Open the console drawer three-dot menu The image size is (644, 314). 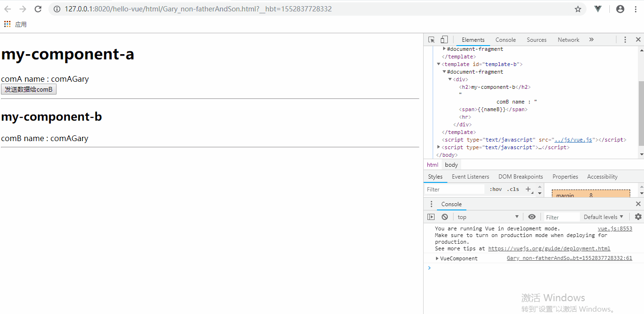431,204
